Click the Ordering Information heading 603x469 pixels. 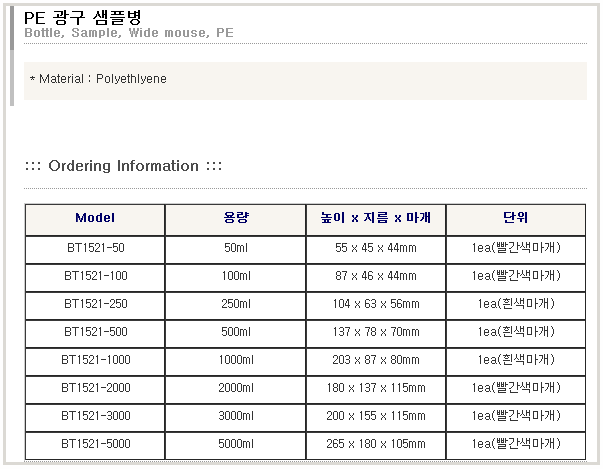pyautogui.click(x=123, y=166)
